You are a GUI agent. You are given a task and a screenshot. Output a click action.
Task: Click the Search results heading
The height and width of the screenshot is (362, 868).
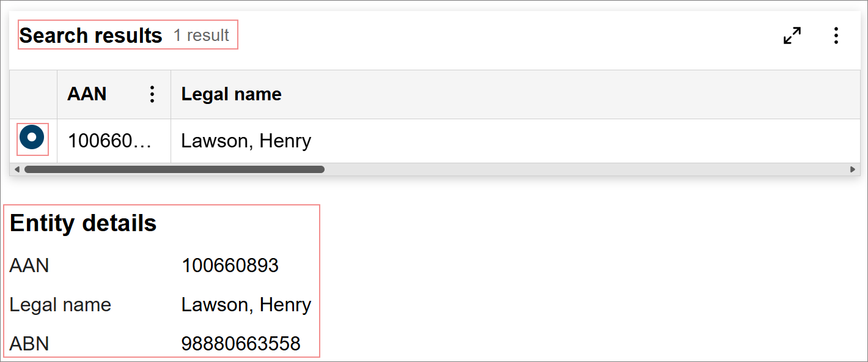point(90,35)
